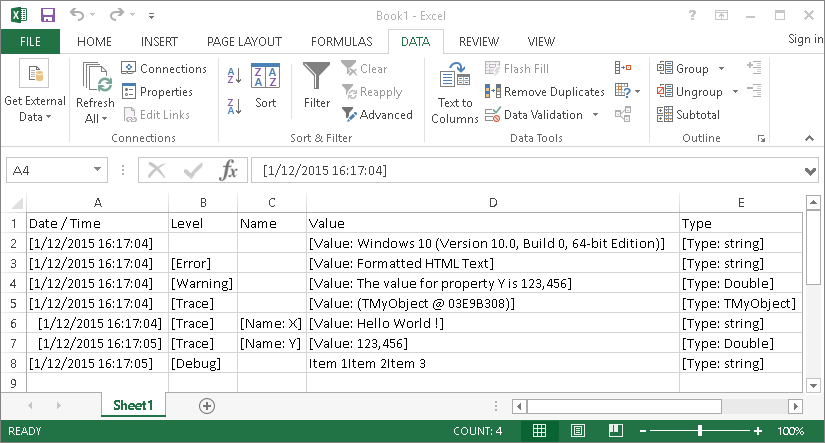Image resolution: width=825 pixels, height=443 pixels.
Task: Open the FORMULAS ribbon tab
Action: (x=342, y=42)
